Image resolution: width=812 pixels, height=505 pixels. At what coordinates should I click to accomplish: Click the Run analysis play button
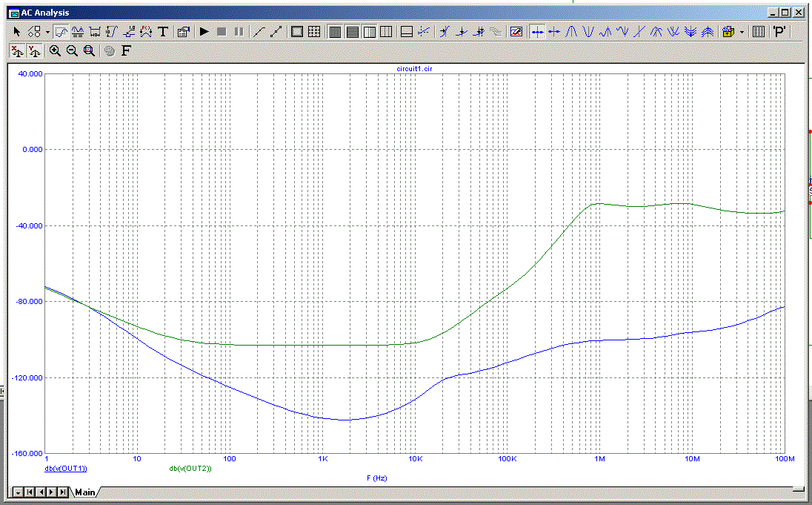(x=204, y=32)
